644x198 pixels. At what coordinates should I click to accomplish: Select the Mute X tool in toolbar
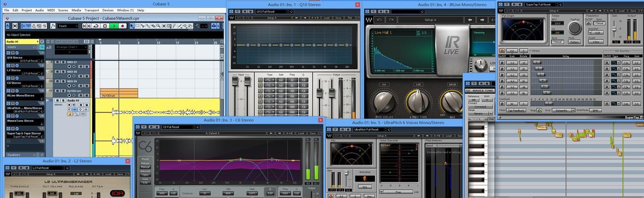click(x=164, y=26)
